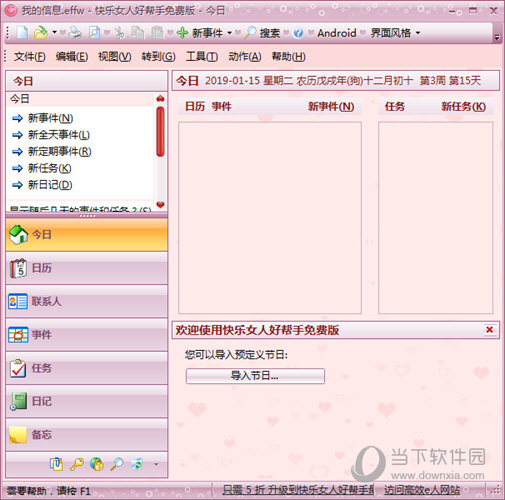Click the copy icon in toolbar
The image size is (505, 500).
click(138, 33)
